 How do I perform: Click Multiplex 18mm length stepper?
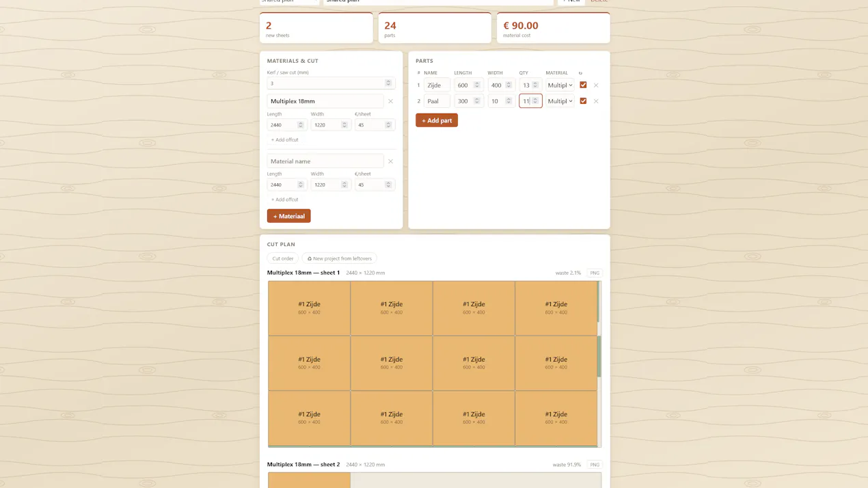301,125
